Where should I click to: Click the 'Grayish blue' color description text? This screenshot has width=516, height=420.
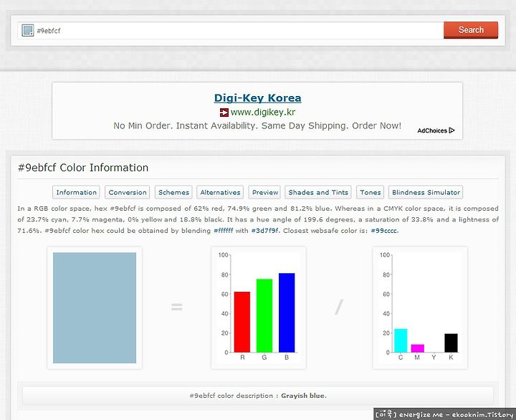tap(303, 396)
